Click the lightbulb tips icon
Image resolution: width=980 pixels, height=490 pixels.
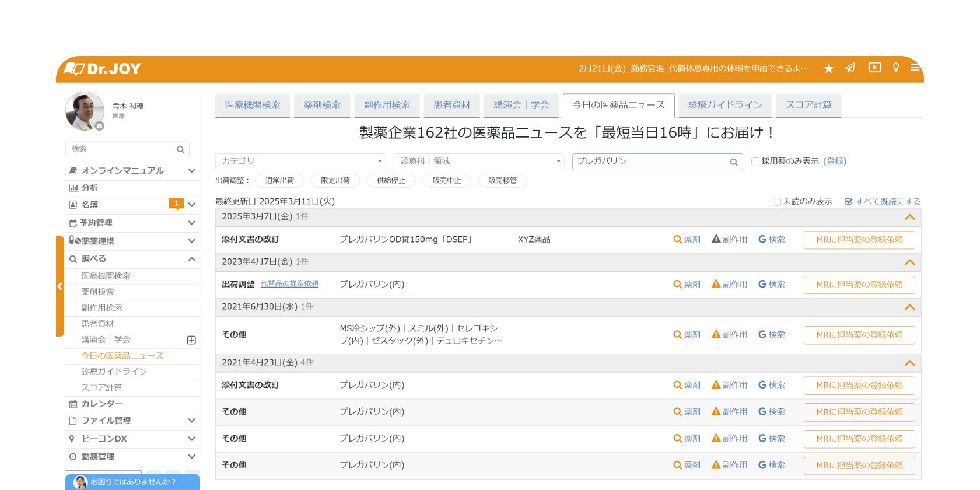tap(896, 68)
